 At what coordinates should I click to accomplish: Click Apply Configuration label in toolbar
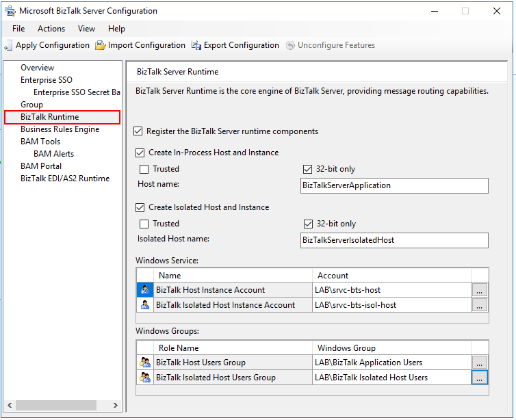(53, 45)
